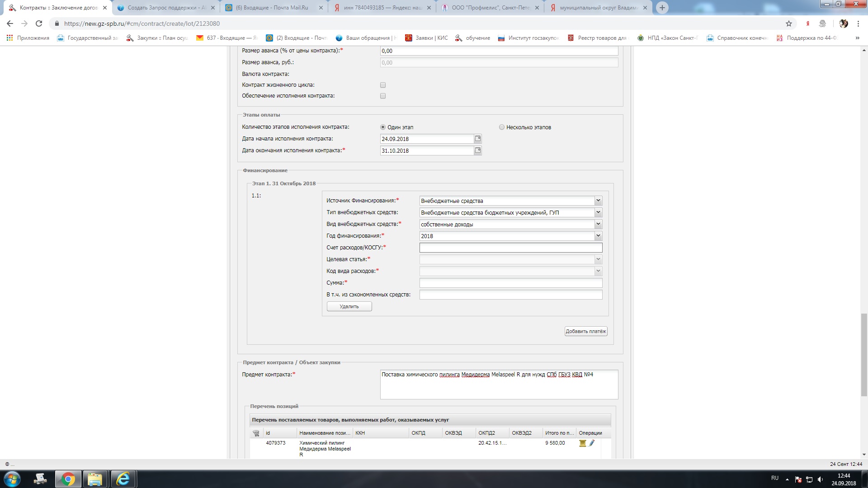
Task: Reload the page using the browser refresh icon
Action: pos(39,23)
